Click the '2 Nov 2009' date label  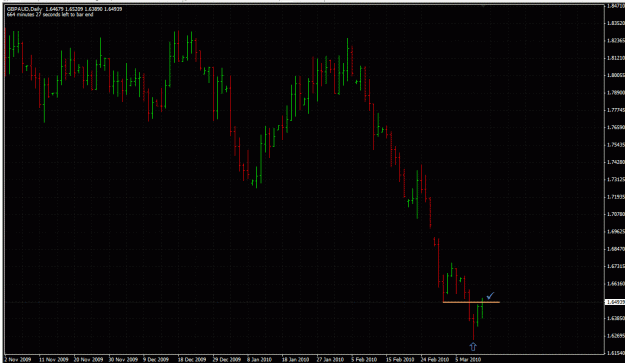point(17,359)
